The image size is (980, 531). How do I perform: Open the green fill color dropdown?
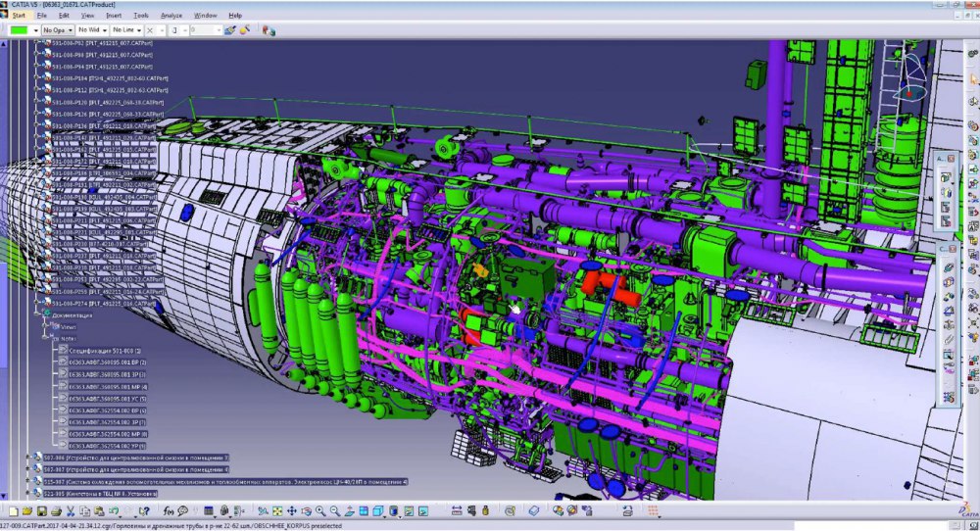[36, 30]
